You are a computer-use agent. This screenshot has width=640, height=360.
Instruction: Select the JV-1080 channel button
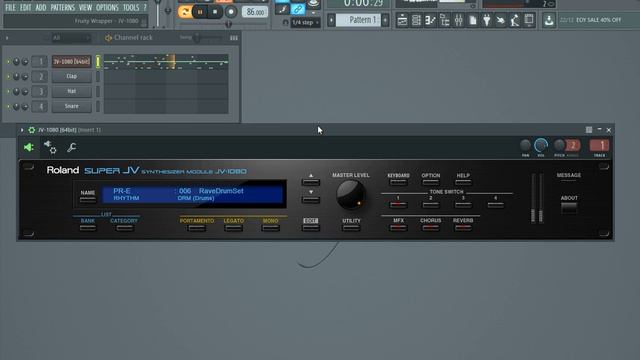[x=71, y=62]
